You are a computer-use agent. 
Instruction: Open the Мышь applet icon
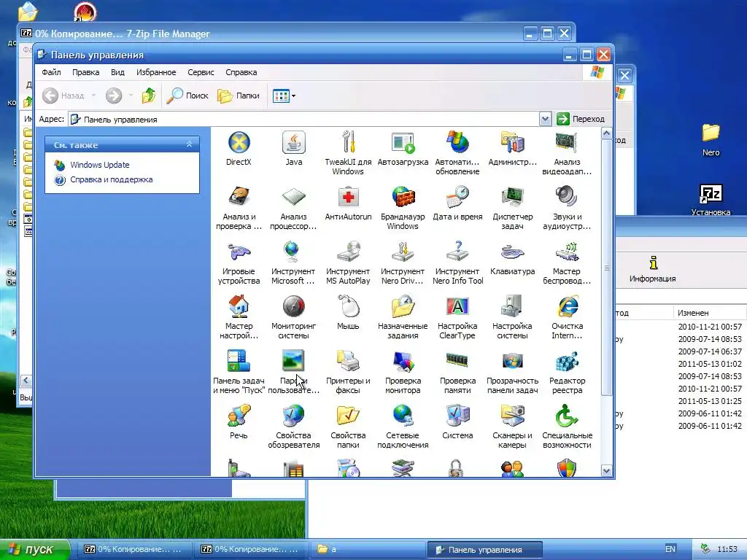click(x=348, y=307)
